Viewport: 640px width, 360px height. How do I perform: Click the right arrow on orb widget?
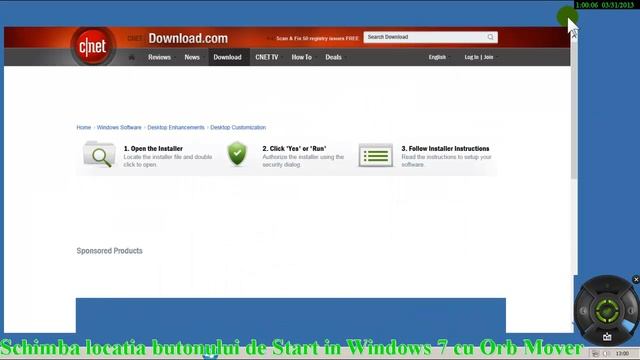tap(631, 311)
